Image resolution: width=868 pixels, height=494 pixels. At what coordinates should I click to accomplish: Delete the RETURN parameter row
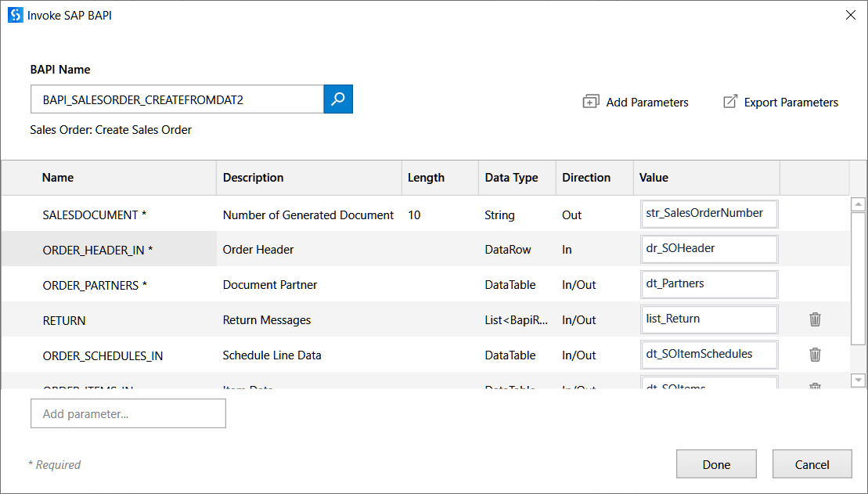tap(815, 319)
